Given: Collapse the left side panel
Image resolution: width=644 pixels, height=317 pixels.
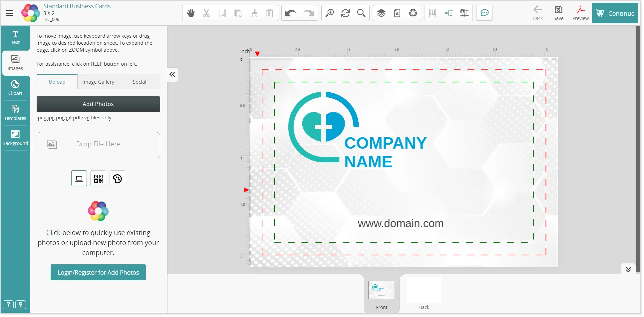Looking at the screenshot, I should tap(172, 74).
